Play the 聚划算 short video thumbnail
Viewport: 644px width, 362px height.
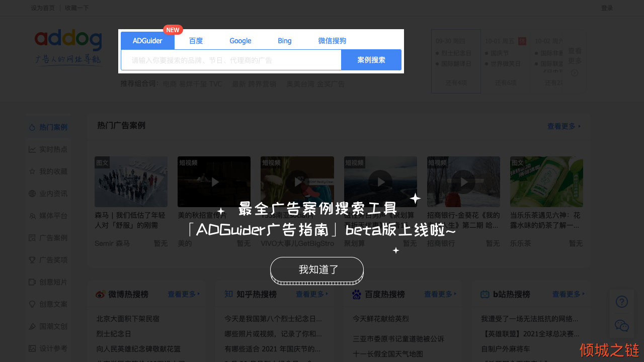coord(380,182)
